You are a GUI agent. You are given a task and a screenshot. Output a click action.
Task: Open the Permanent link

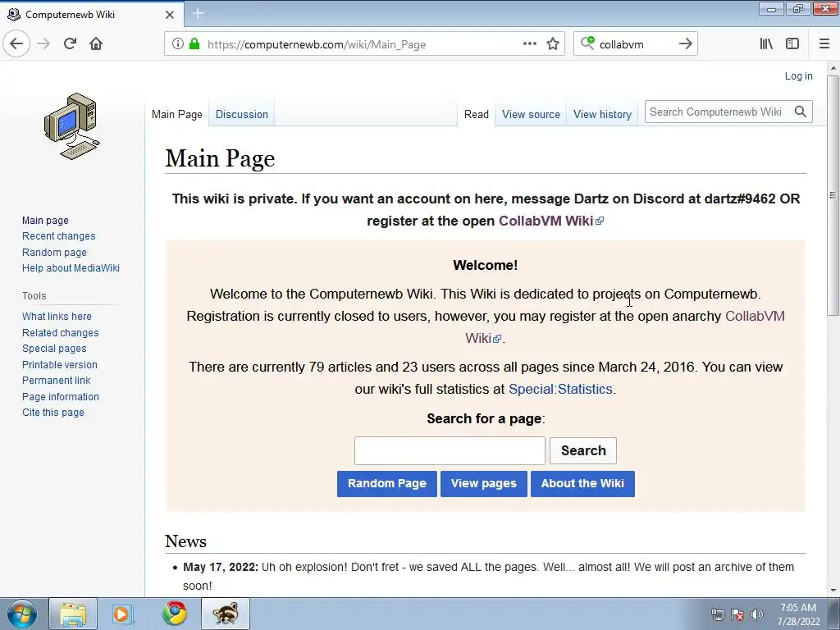(x=57, y=381)
